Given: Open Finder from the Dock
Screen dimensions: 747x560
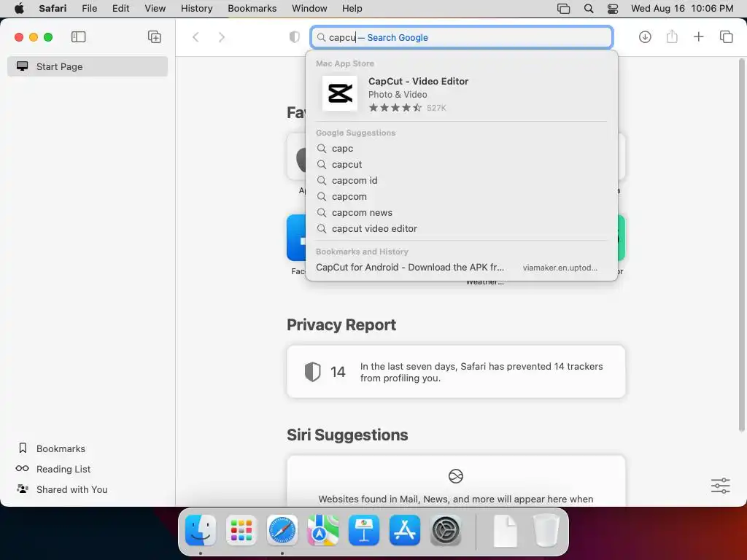Looking at the screenshot, I should (x=201, y=530).
